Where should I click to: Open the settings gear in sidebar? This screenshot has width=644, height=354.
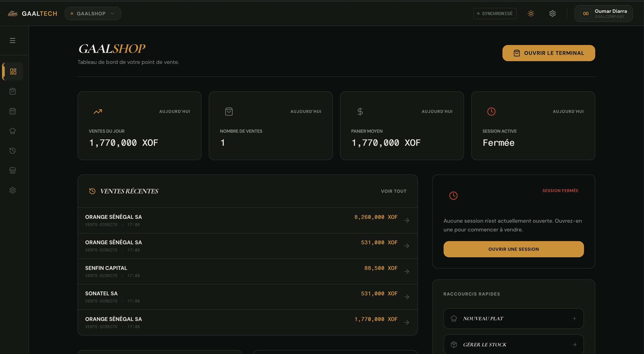pos(13,190)
